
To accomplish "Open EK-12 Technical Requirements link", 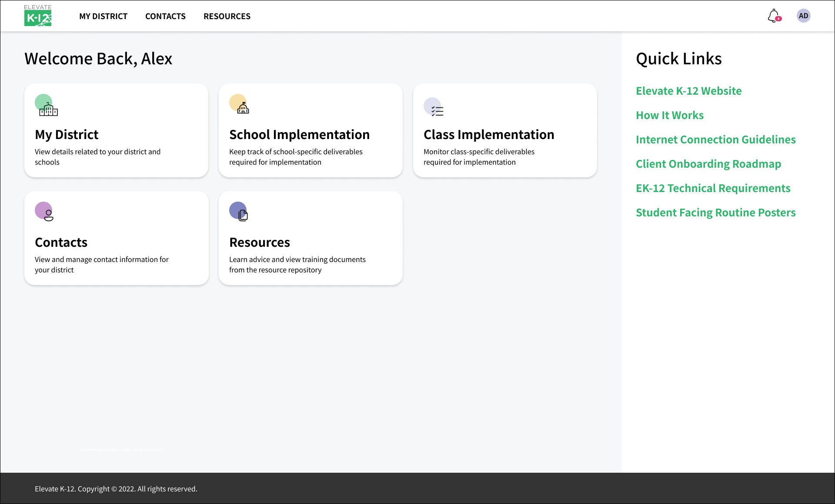I will pyautogui.click(x=713, y=188).
